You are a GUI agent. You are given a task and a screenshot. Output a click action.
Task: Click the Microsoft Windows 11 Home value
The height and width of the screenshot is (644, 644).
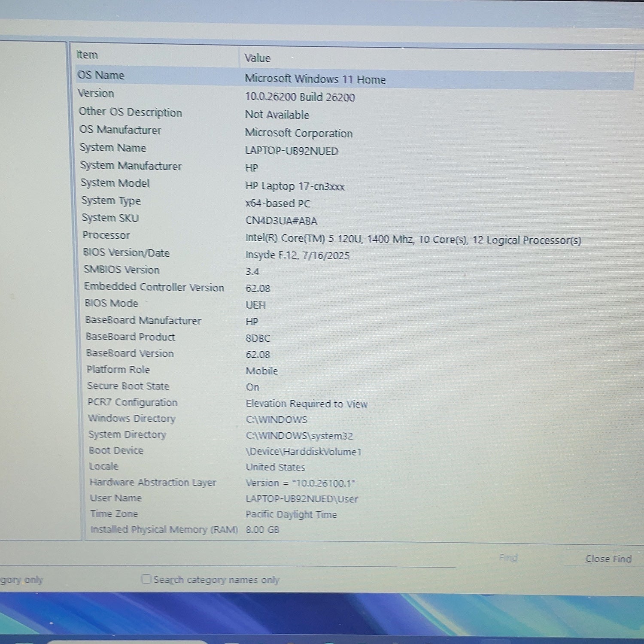point(315,79)
